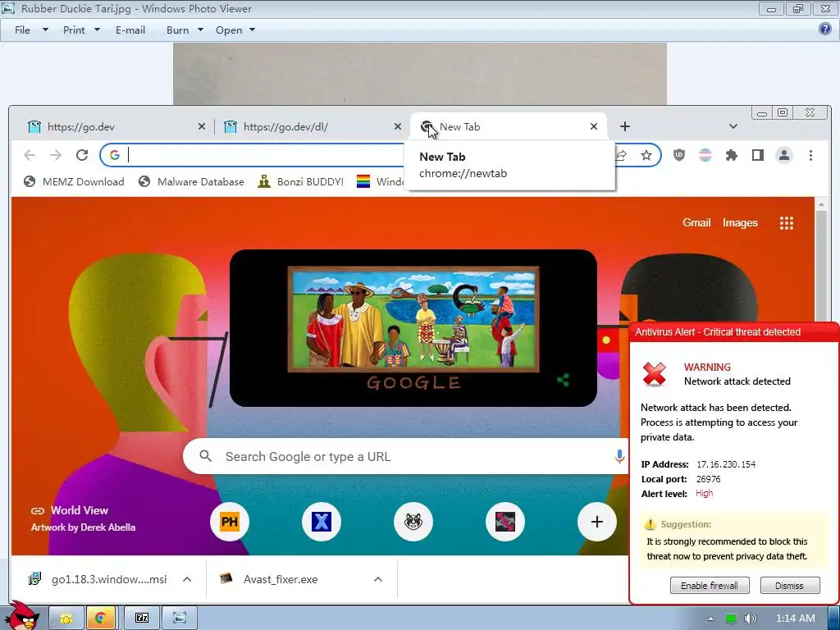This screenshot has width=840, height=630.
Task: Open MEMZ Download bookmark
Action: point(74,181)
